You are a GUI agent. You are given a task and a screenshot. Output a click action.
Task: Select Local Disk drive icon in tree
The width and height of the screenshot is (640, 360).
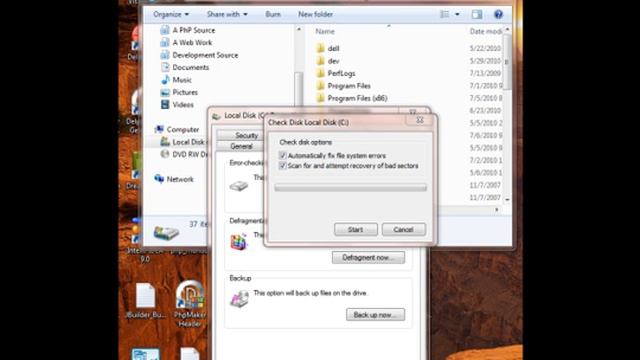165,142
